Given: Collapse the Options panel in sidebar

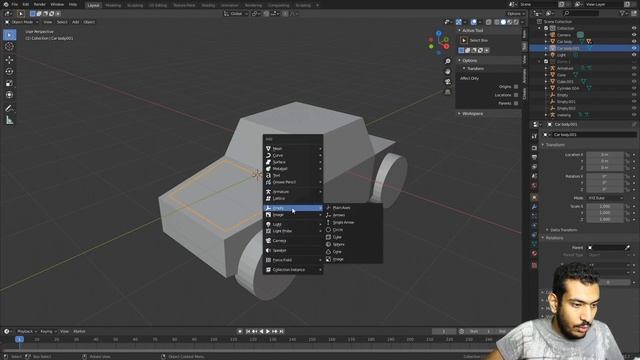Looking at the screenshot, I should [x=488, y=60].
